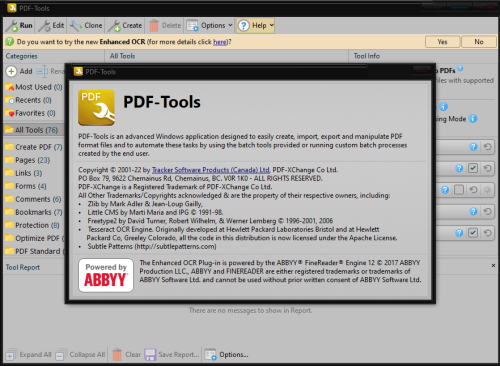
Task: Click the Rename category button
Action: (50, 71)
